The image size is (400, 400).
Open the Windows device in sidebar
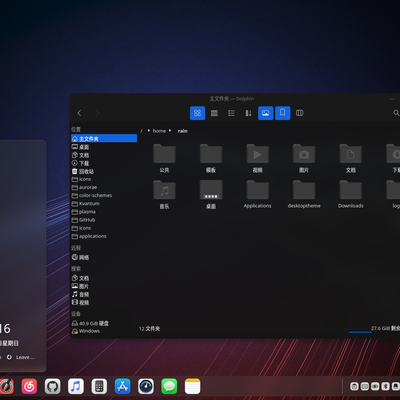tap(104, 331)
